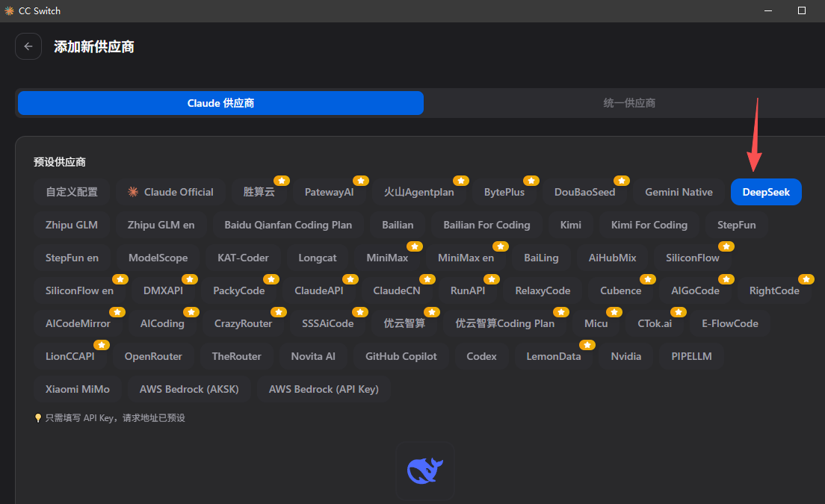Select the SiliconFlow preset
Viewport: 825px width, 504px height.
tap(693, 258)
